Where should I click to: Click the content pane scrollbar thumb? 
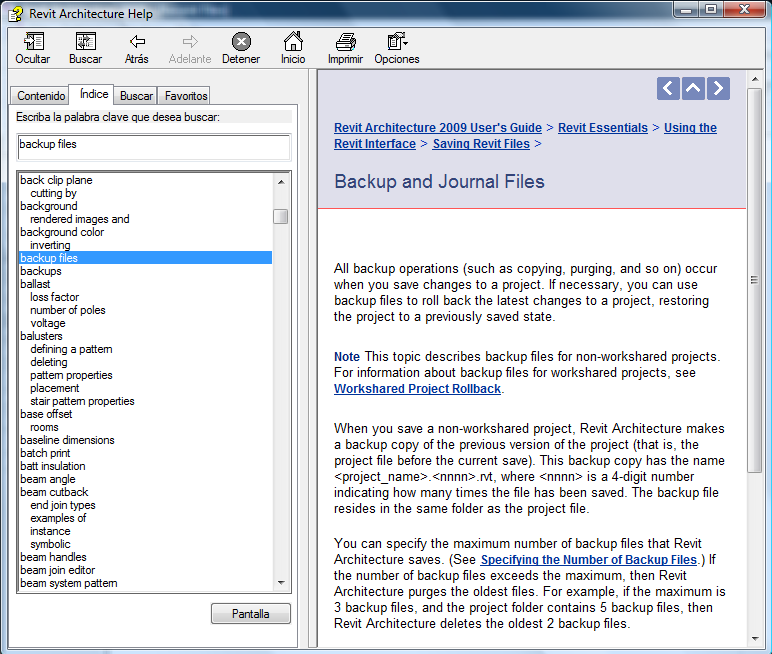point(754,281)
